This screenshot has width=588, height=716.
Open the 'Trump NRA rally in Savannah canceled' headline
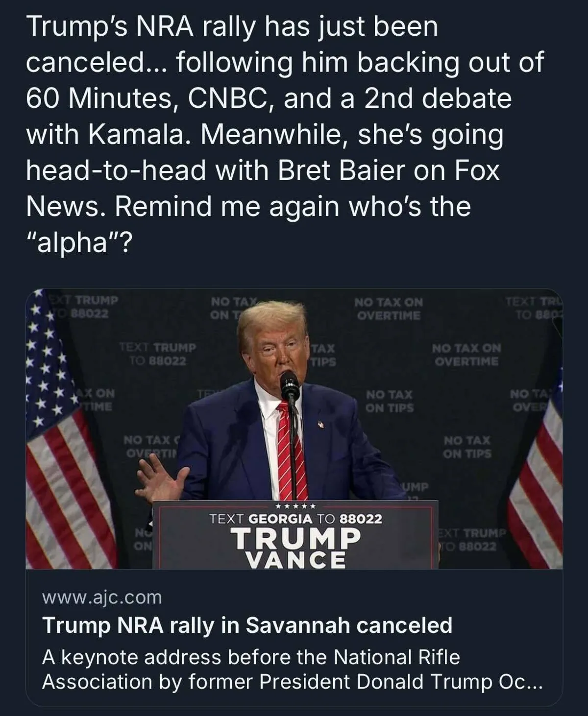tap(247, 625)
